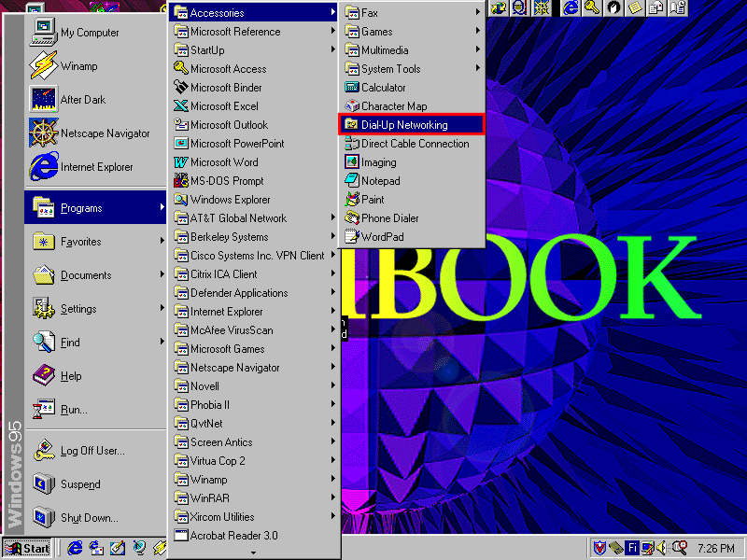Open the Settings menu
Image resolution: width=747 pixels, height=560 pixels.
95,309
